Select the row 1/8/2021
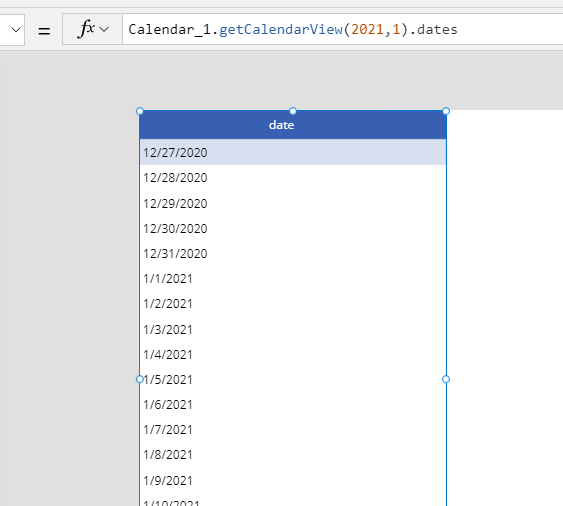563x506 pixels. 293,455
